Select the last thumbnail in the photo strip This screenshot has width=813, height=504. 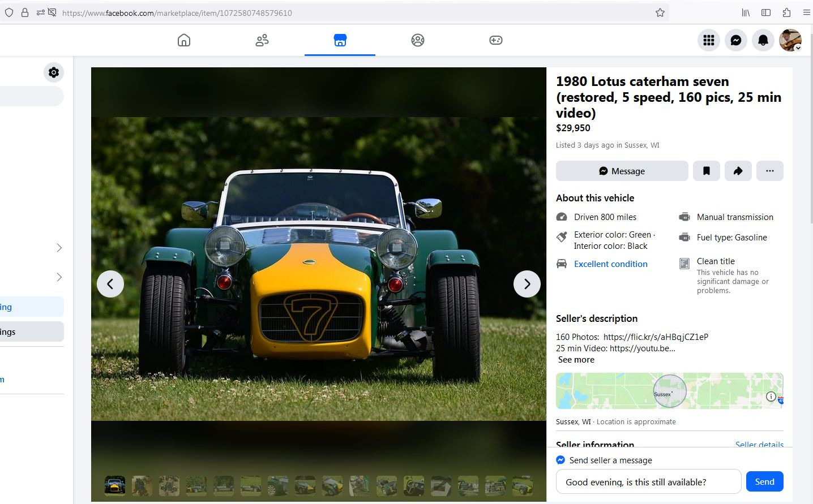coord(523,485)
